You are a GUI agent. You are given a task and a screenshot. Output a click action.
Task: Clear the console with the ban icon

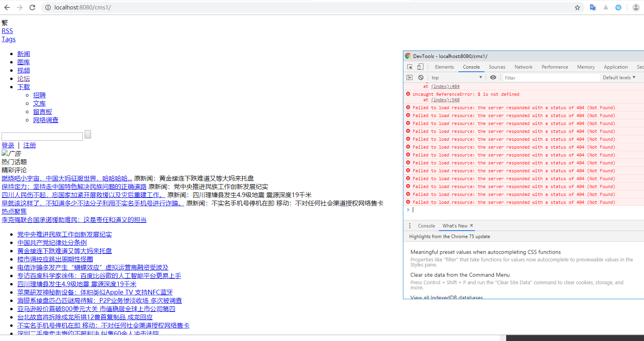(x=421, y=78)
